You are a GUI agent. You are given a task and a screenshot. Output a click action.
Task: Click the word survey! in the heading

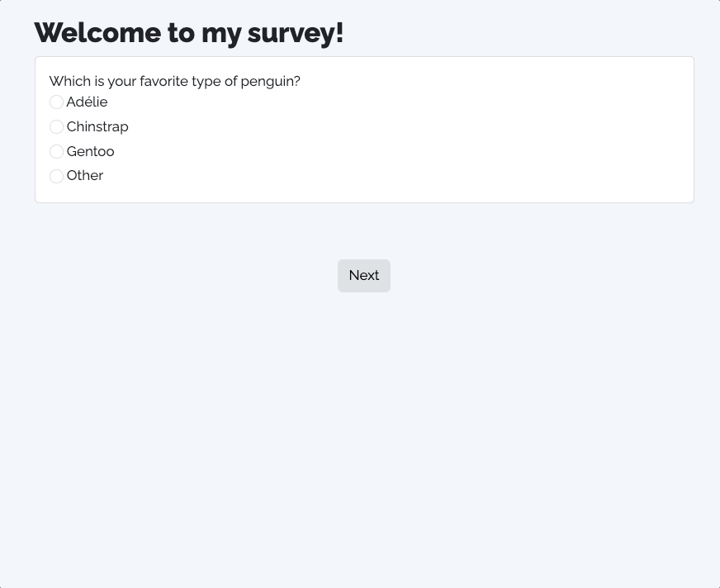click(296, 34)
